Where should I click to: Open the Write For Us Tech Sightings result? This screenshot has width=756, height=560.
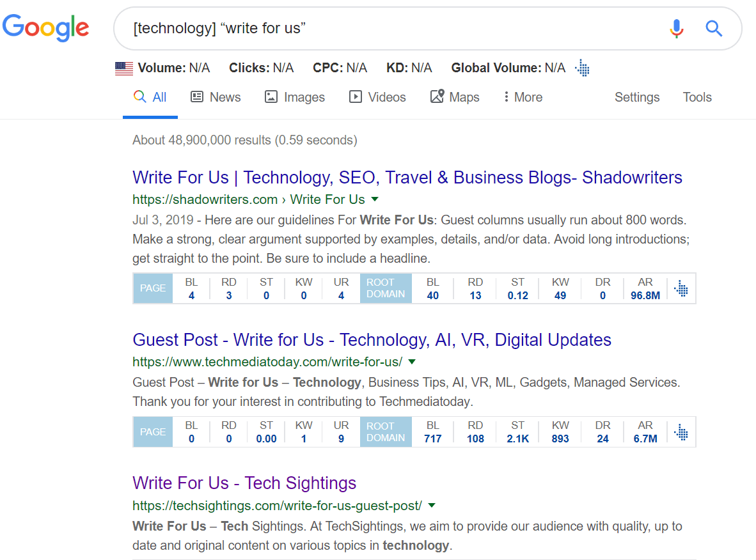[x=244, y=483]
